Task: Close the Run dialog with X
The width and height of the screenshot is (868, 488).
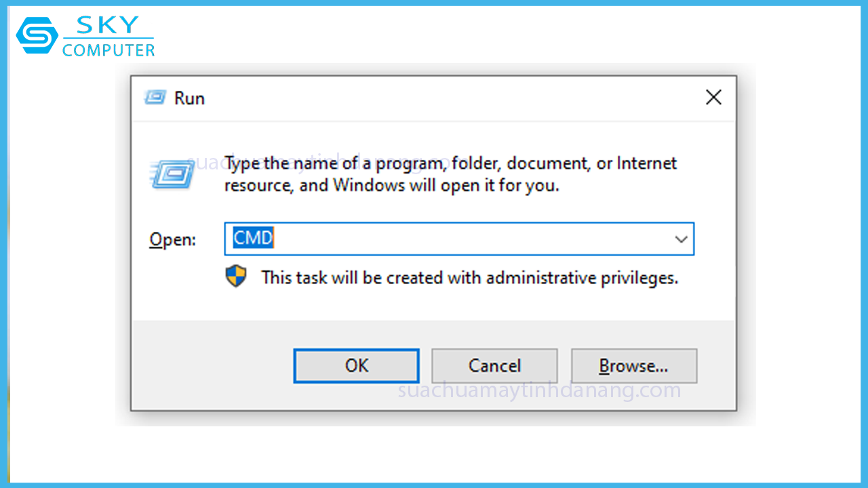Action: [713, 98]
